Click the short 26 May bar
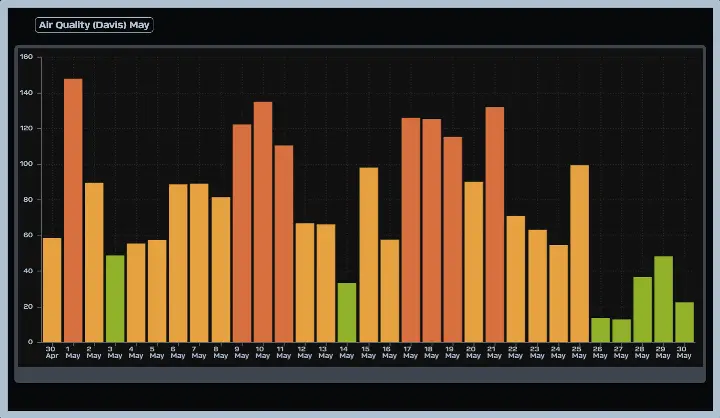Image resolution: width=720 pixels, height=418 pixels. point(601,330)
